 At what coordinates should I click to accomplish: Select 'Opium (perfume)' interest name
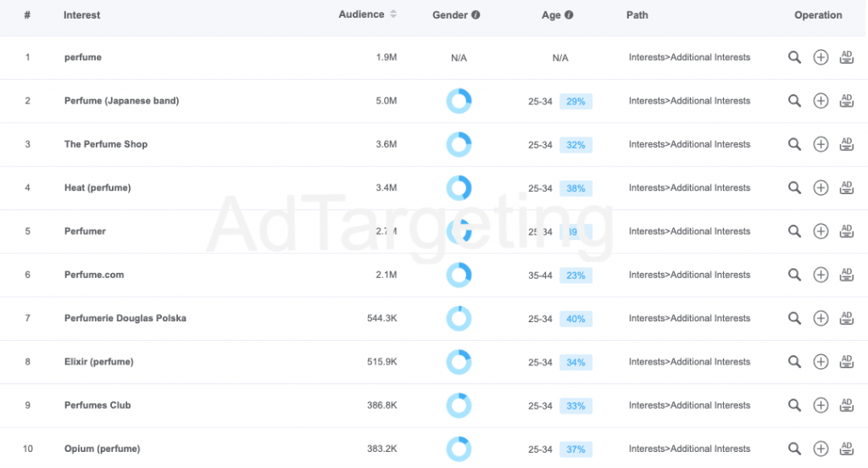click(102, 448)
